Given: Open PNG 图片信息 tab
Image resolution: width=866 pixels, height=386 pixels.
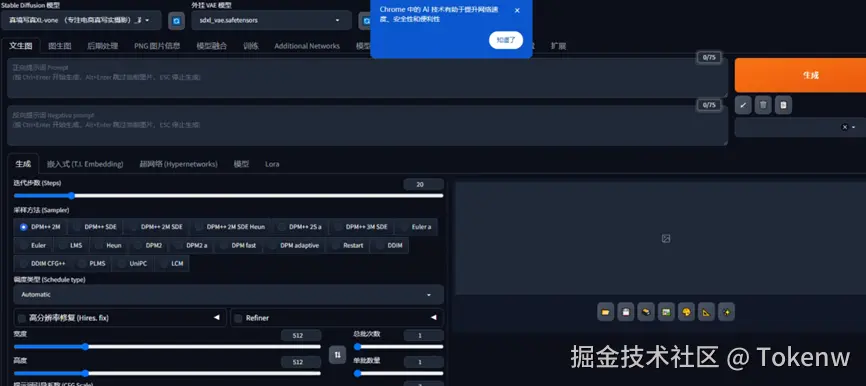Looking at the screenshot, I should (x=157, y=46).
